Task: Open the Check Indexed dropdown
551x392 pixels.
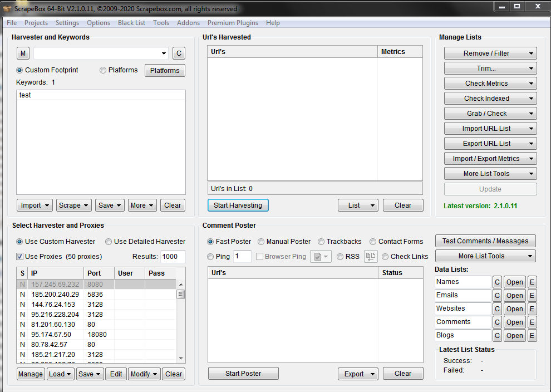Action: [x=490, y=99]
